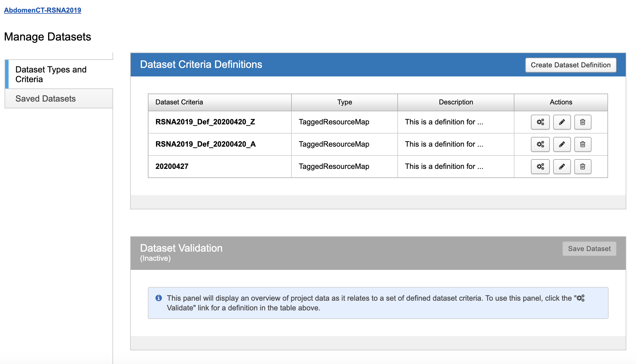Select the RSNA2019_Def_20200420_Z criteria name
The width and height of the screenshot is (636, 364).
[x=205, y=122]
